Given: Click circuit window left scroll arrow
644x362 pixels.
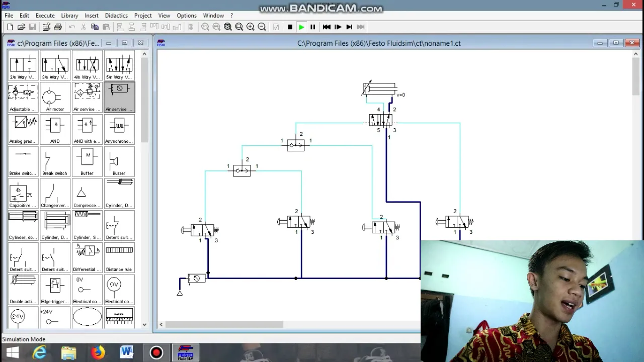Looking at the screenshot, I should click(x=161, y=325).
